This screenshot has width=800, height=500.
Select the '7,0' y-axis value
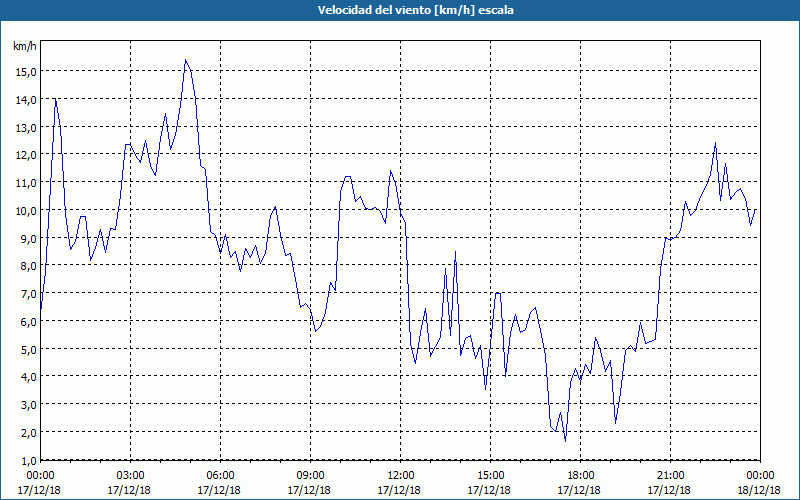tap(28, 294)
